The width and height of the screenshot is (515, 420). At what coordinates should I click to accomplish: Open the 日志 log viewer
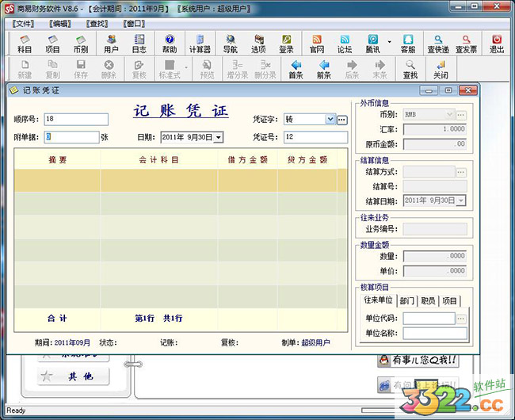coord(139,44)
